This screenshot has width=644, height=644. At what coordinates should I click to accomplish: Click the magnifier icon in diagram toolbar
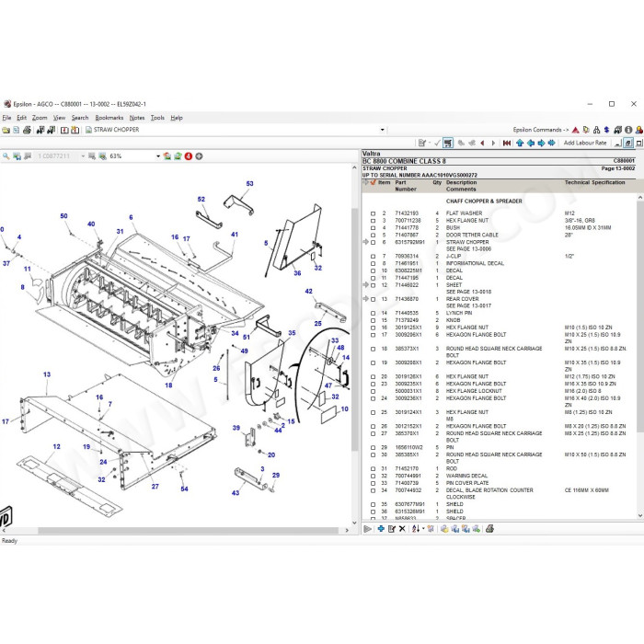pyautogui.click(x=6, y=156)
